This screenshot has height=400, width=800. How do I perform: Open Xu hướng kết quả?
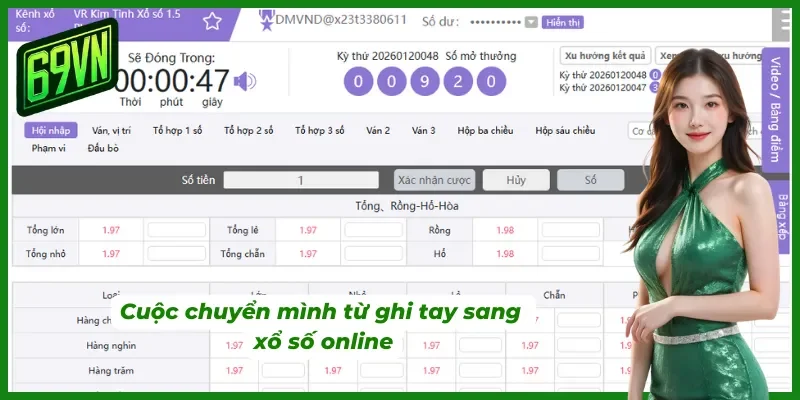click(605, 56)
